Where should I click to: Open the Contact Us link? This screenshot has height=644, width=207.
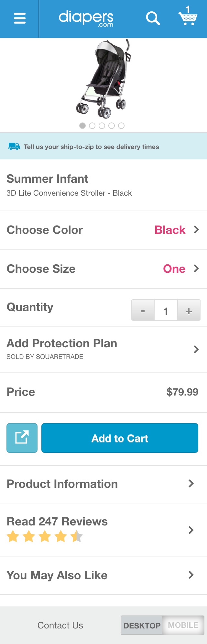60,625
